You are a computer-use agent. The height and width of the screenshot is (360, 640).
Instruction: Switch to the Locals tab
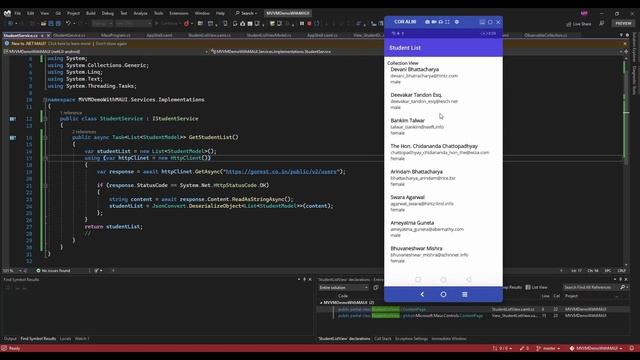[65, 339]
